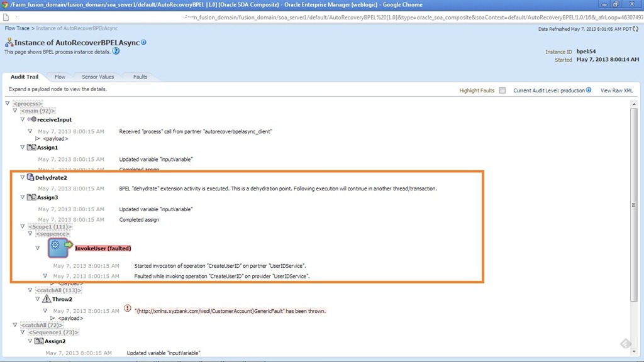Switch to the Flow tab
Viewport: 644px width, 362px height.
60,77
